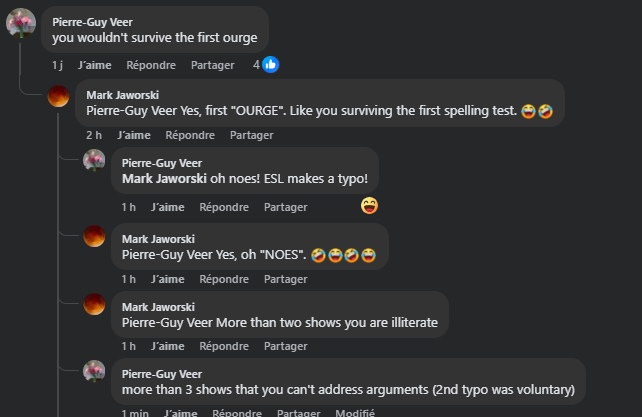
Task: Click the '1 j' timestamp on top comment
Action: 58,65
